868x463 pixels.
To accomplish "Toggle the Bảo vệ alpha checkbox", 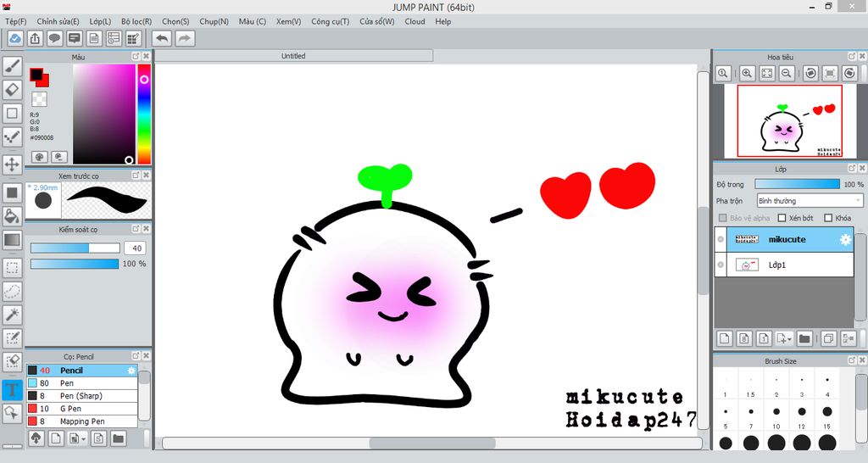I will pos(722,218).
